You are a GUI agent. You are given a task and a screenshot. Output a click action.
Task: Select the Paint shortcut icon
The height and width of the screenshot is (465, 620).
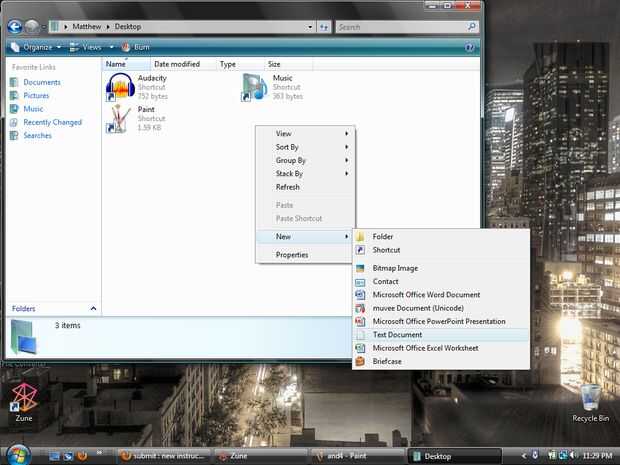pos(118,118)
